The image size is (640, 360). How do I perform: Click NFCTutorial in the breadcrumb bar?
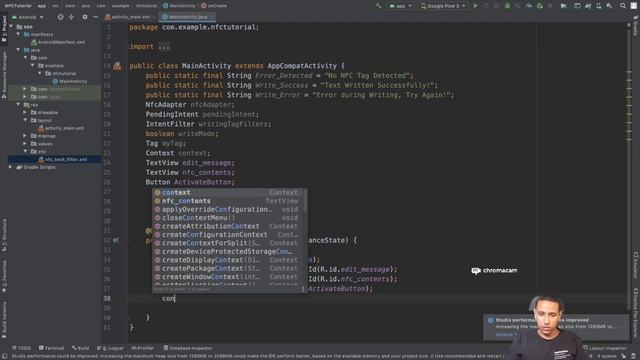pyautogui.click(x=18, y=6)
